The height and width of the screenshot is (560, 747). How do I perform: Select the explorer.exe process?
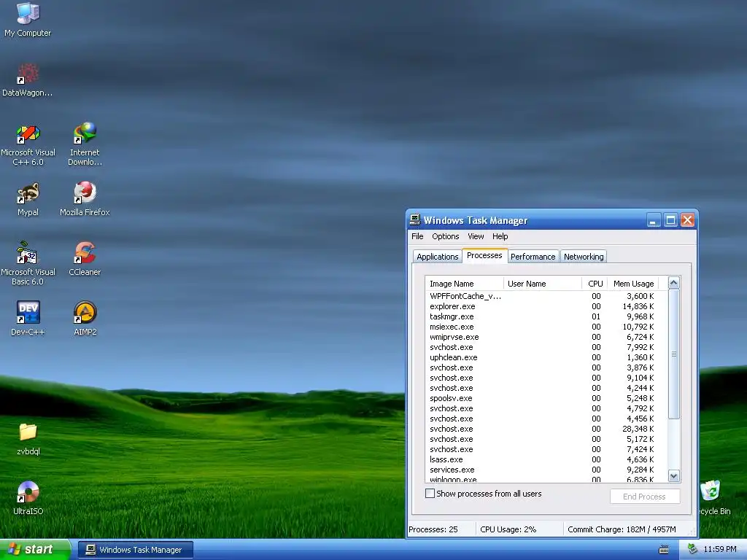click(543, 306)
